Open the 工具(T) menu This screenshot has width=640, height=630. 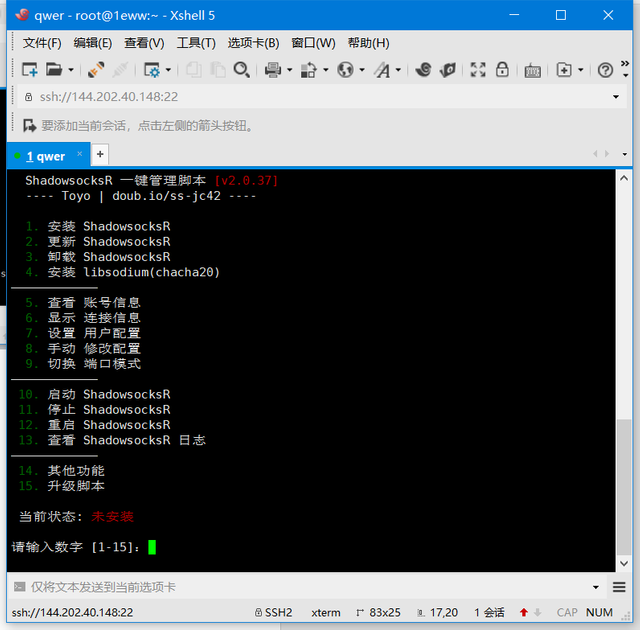[196, 43]
